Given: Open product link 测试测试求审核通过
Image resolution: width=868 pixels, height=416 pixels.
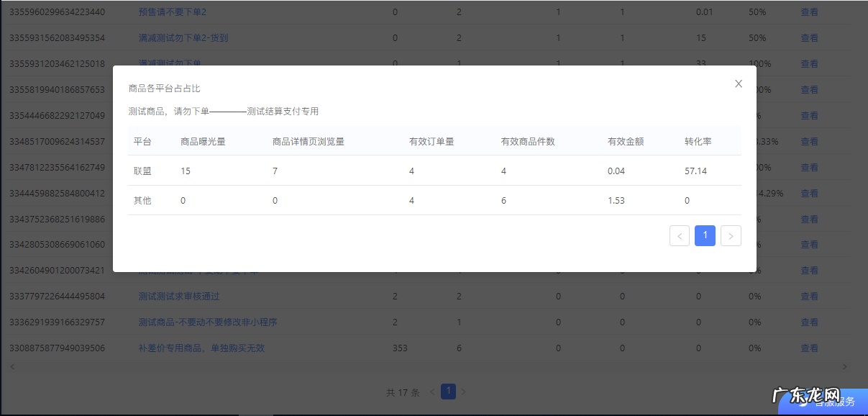Looking at the screenshot, I should (179, 296).
